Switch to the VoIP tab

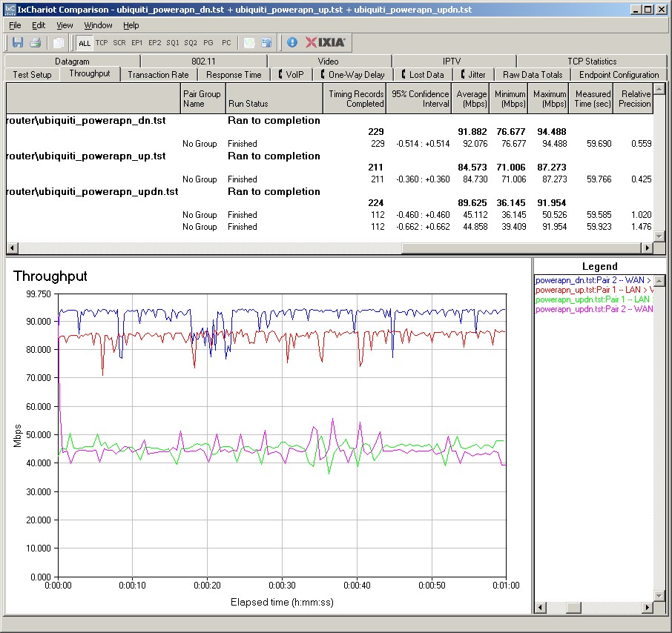[291, 75]
